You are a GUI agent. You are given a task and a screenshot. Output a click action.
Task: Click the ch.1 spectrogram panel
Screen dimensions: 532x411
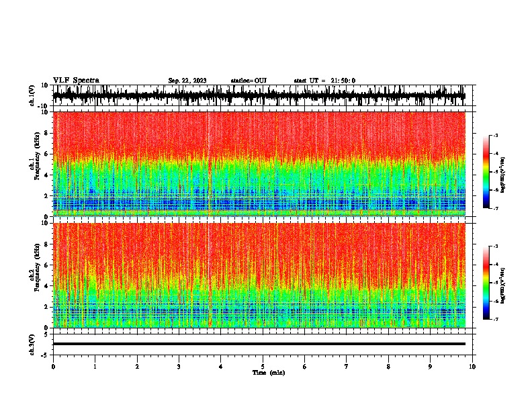pyautogui.click(x=259, y=164)
